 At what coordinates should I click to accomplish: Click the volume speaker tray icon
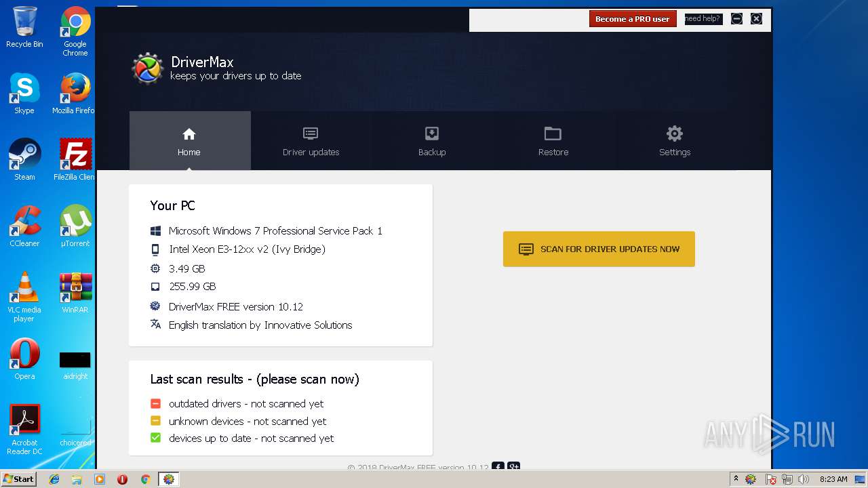pyautogui.click(x=804, y=479)
